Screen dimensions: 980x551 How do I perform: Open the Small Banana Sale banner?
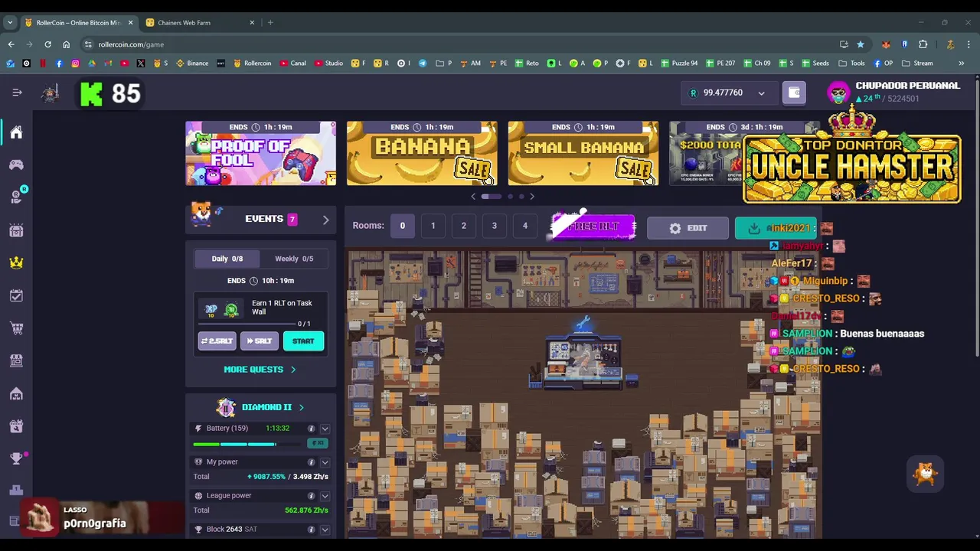point(583,153)
